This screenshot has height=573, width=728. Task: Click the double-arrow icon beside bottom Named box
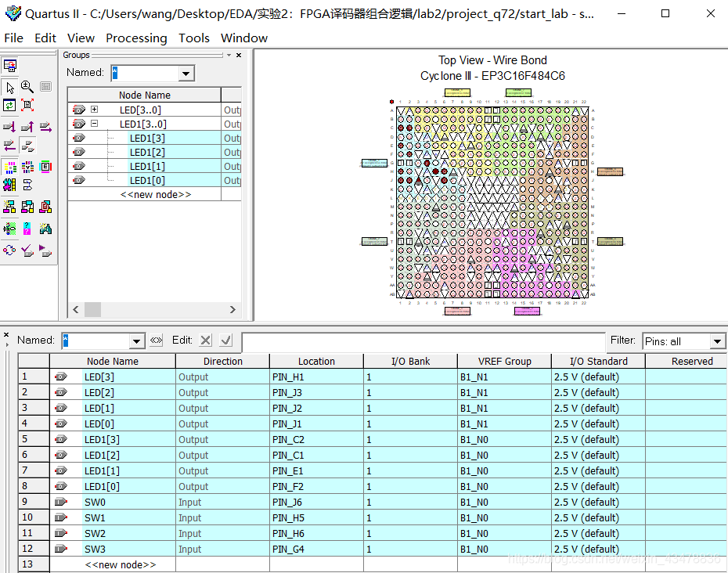(x=156, y=341)
